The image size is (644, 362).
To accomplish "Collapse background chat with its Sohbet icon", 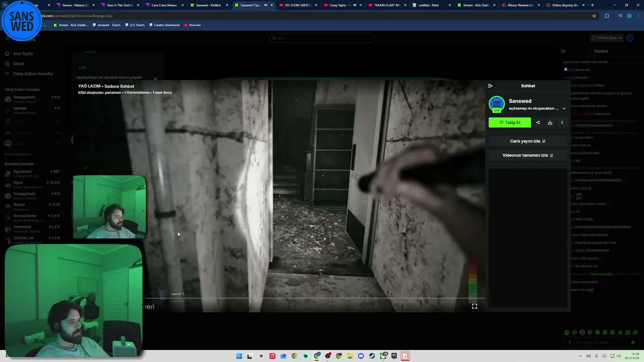I will 563,51.
